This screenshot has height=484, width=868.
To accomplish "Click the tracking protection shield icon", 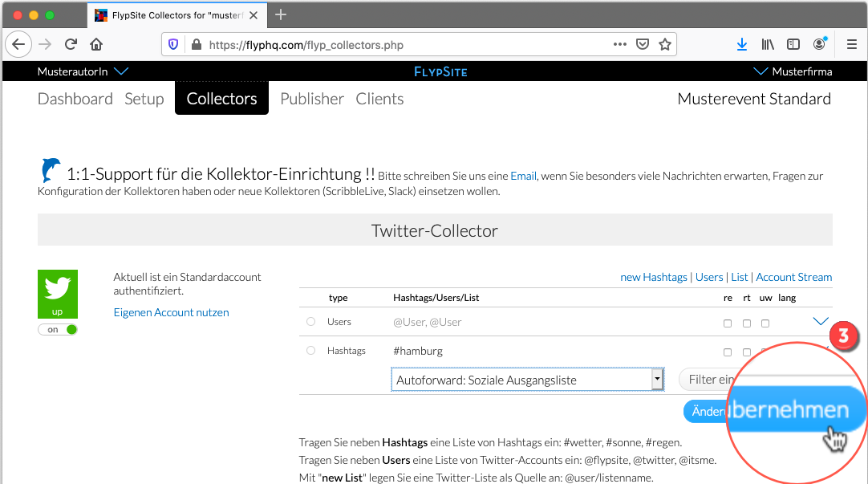I will [173, 44].
